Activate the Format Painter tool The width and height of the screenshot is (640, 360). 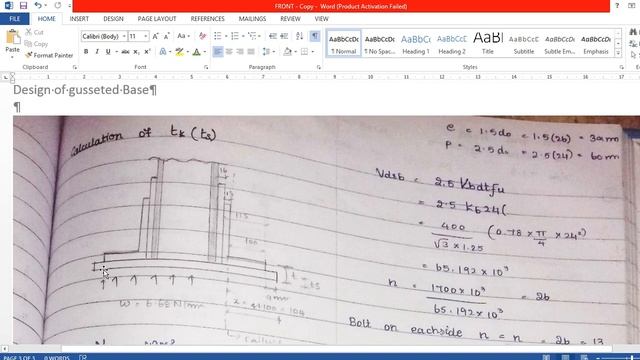[x=49, y=55]
